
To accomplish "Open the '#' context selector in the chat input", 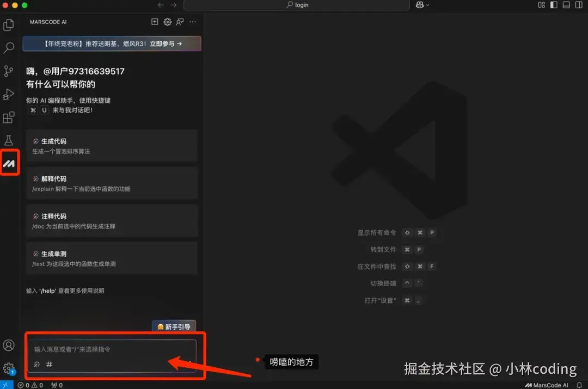I will 49,364.
